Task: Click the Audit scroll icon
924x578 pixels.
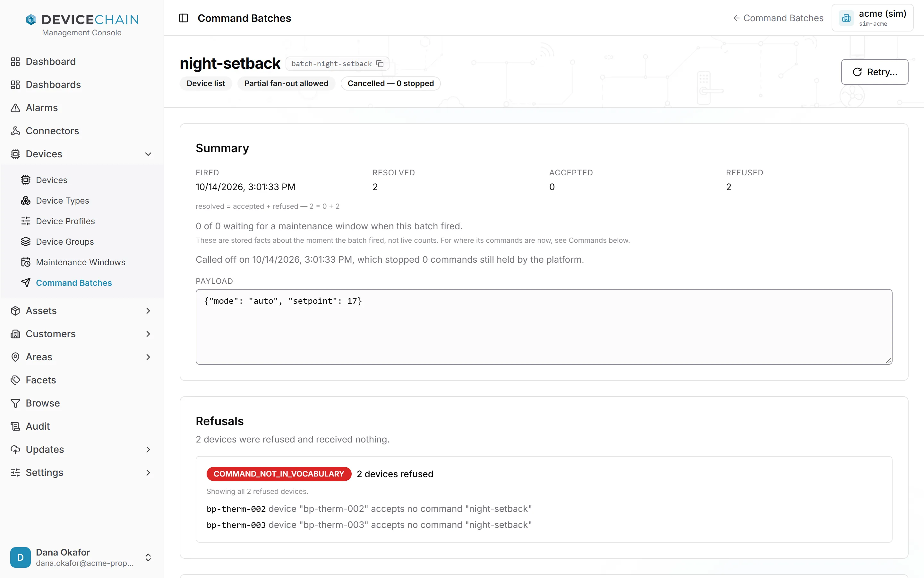Action: [x=15, y=426]
